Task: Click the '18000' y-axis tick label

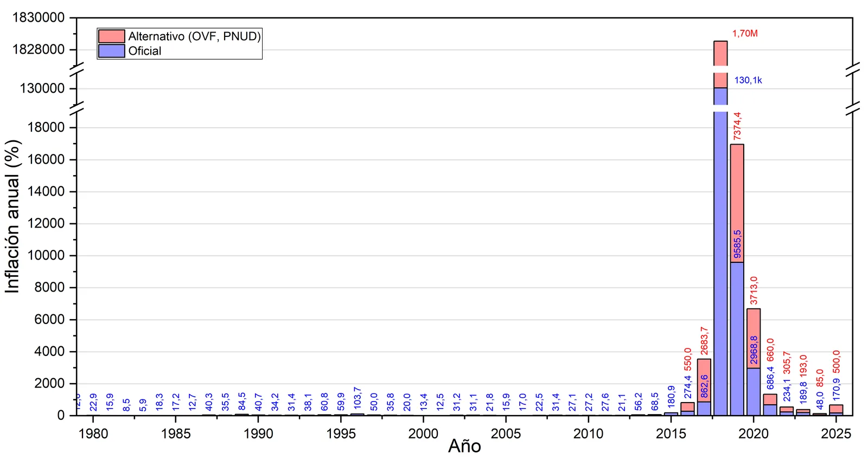Action: (46, 127)
